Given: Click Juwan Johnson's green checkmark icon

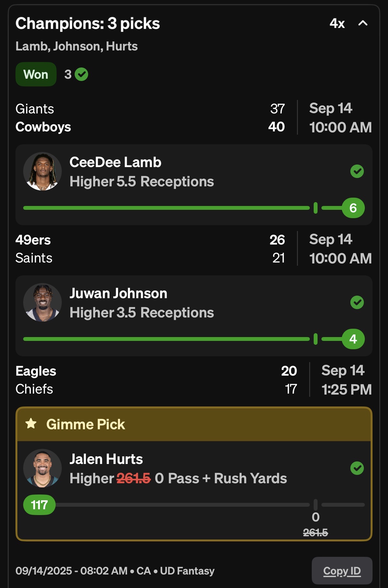Looking at the screenshot, I should pyautogui.click(x=357, y=302).
